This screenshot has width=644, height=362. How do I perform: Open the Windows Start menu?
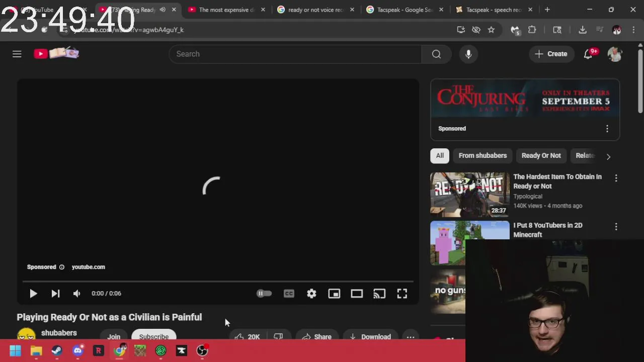pyautogui.click(x=15, y=351)
